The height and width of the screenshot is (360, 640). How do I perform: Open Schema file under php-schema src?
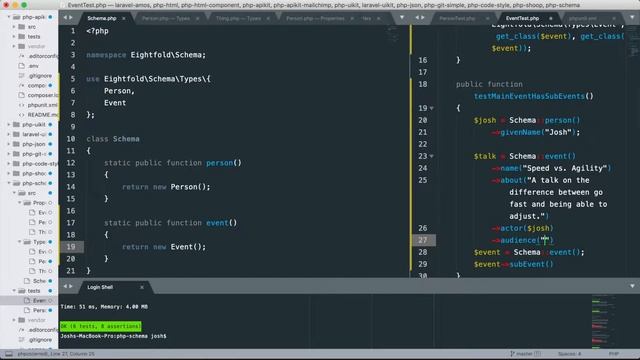tap(39, 281)
